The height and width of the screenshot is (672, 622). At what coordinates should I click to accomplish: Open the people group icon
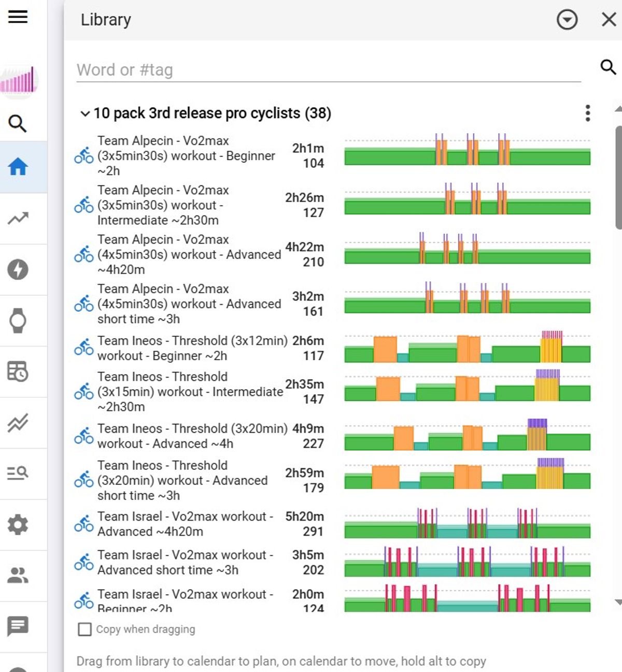18,575
